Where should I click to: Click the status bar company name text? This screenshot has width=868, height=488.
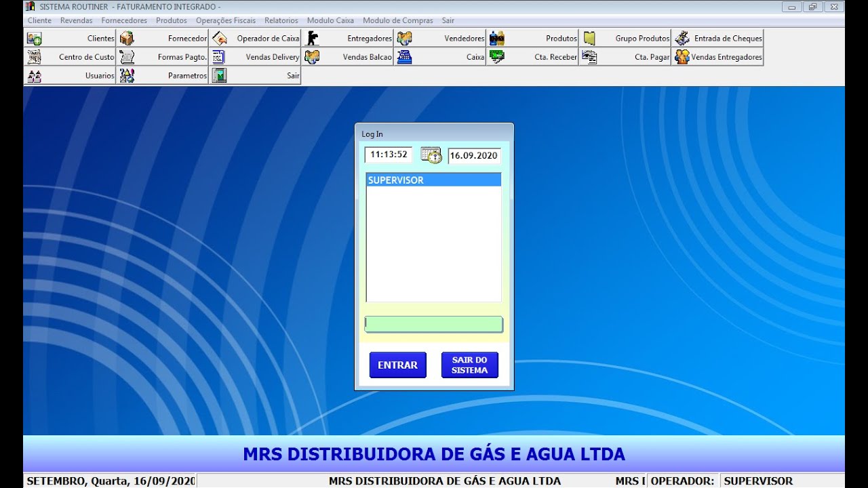445,481
